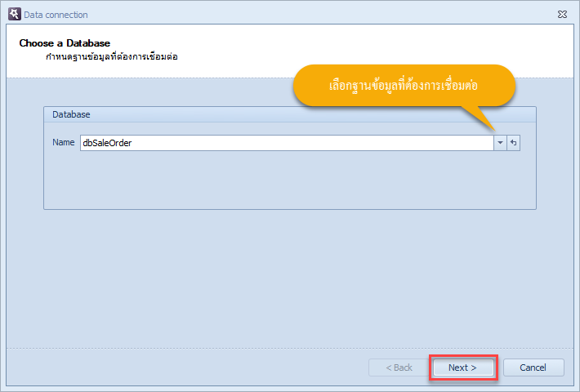Select the dbSaleOrder text in combo box
The width and height of the screenshot is (580, 392).
107,143
